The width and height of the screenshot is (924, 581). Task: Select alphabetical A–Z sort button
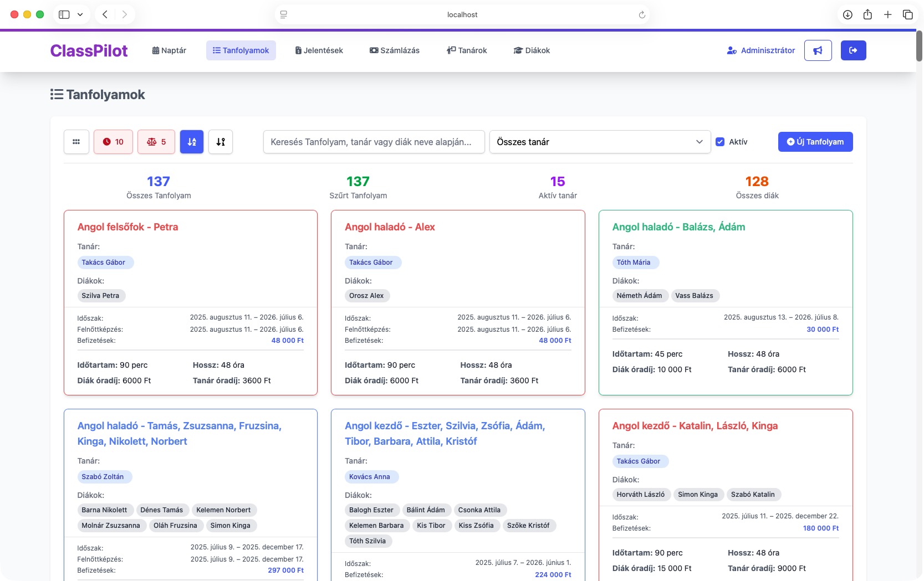192,142
